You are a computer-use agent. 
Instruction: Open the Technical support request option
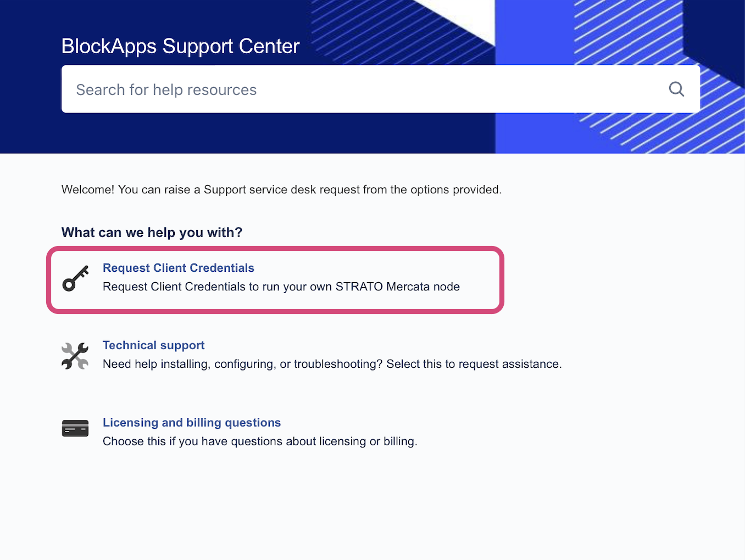click(x=153, y=345)
